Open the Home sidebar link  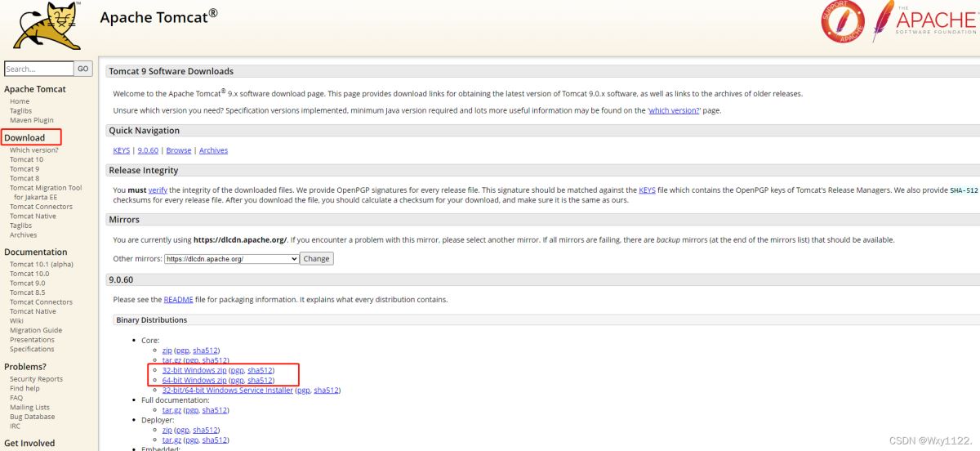pos(20,101)
